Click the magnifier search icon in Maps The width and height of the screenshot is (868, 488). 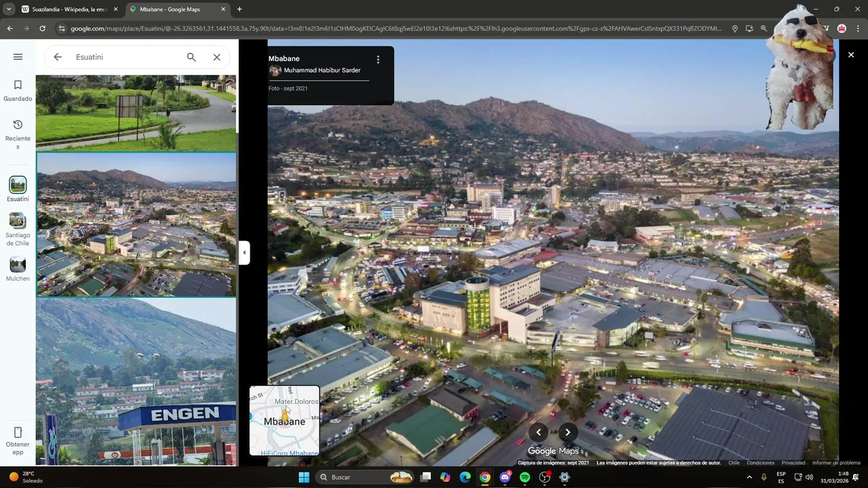point(191,57)
